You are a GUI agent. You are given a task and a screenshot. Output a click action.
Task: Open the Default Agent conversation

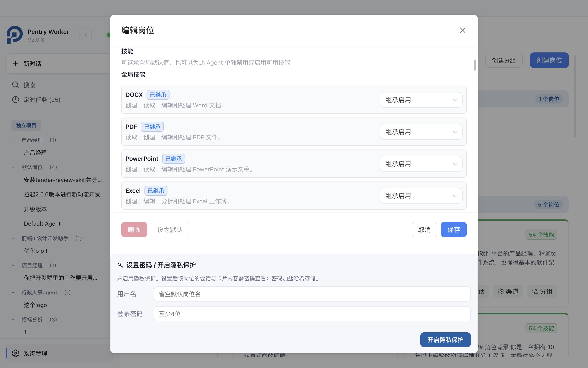coord(42,223)
